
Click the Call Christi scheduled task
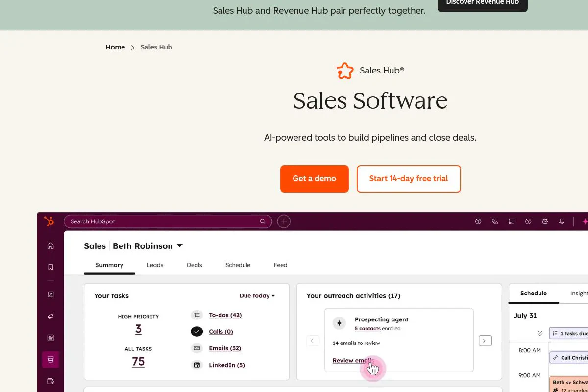(x=569, y=358)
